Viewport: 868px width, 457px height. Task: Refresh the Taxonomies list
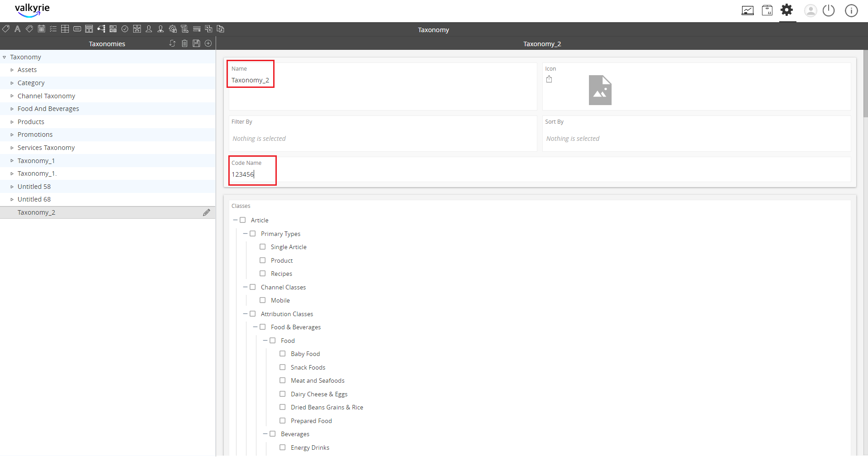[x=172, y=43]
